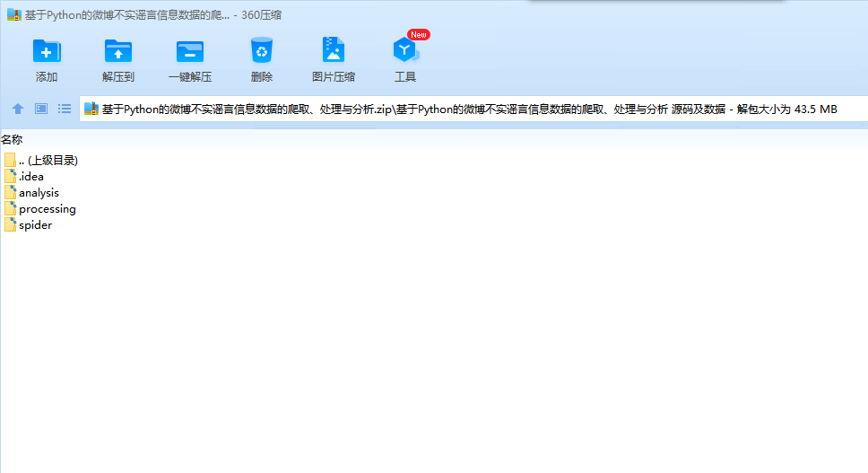This screenshot has height=473, width=868.
Task: Click the .idea folder icon
Action: pyautogui.click(x=10, y=177)
